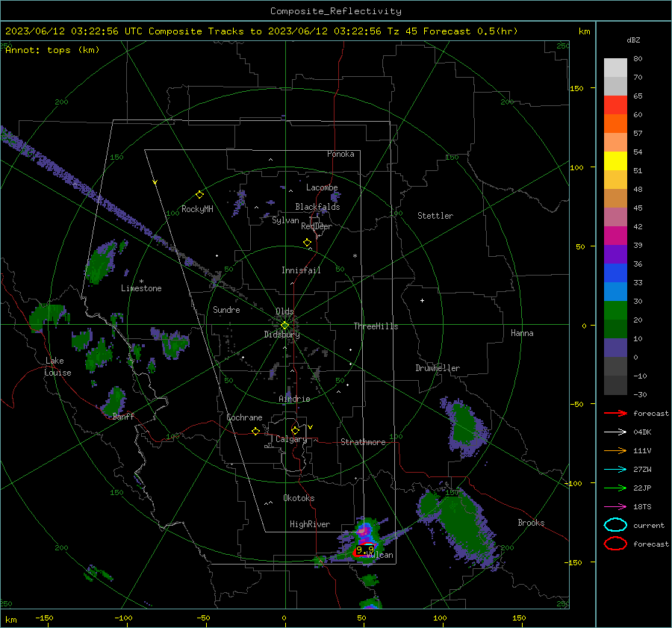Click the yellow diamond marker below RedDeer

307,243
